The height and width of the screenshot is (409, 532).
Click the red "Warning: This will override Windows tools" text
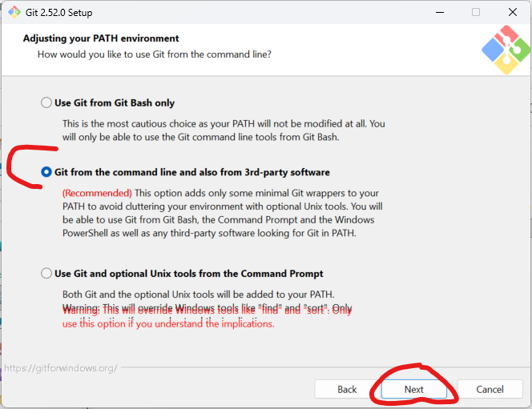(207, 316)
